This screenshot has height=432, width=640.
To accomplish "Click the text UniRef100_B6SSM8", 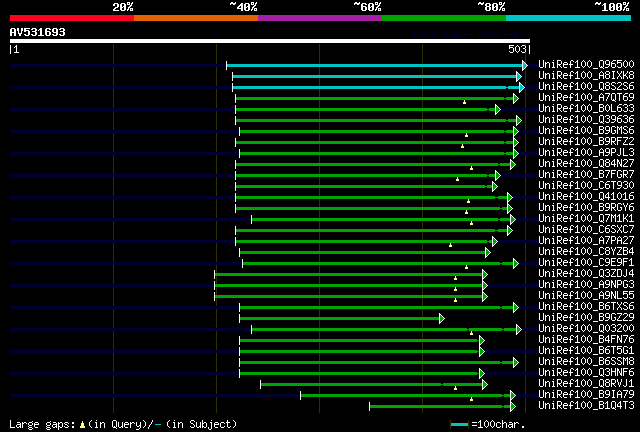I will 586,362.
